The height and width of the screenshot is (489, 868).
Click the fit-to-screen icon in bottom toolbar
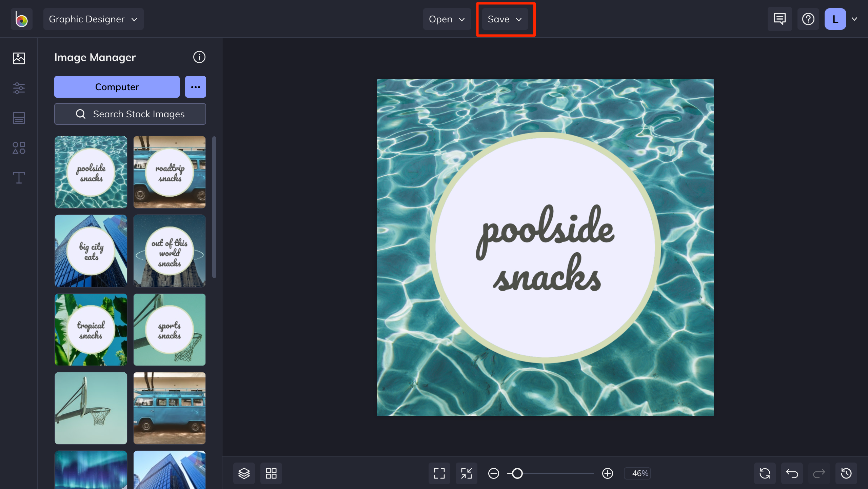point(466,473)
